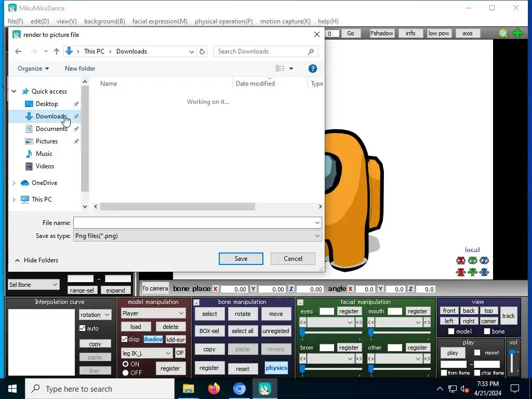Open the Desktop folder in Quick access
The height and width of the screenshot is (399, 532).
[x=47, y=104]
